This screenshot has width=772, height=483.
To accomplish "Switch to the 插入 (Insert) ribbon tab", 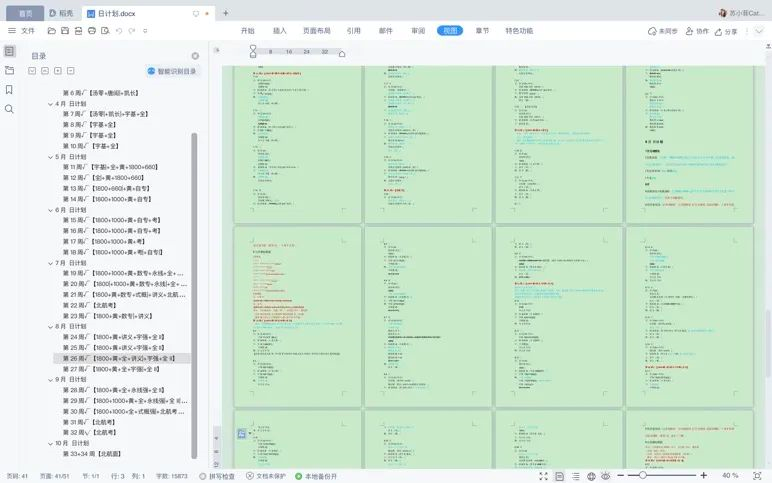I will point(280,31).
